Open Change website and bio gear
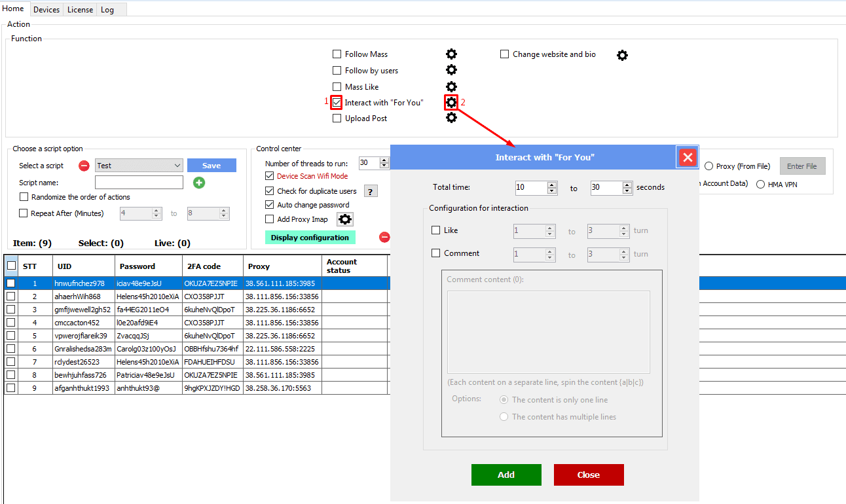 [622, 56]
